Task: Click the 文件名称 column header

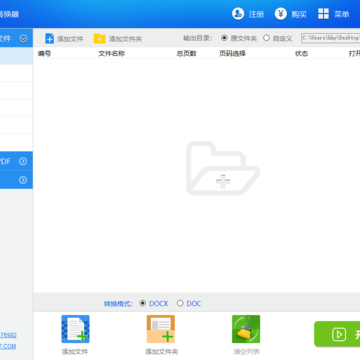Action: coord(111,53)
